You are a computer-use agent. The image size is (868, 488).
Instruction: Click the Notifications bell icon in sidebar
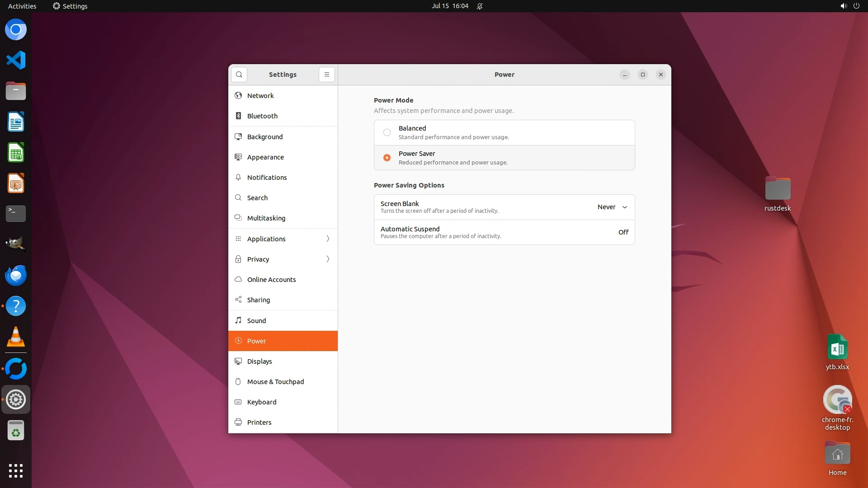click(x=238, y=178)
